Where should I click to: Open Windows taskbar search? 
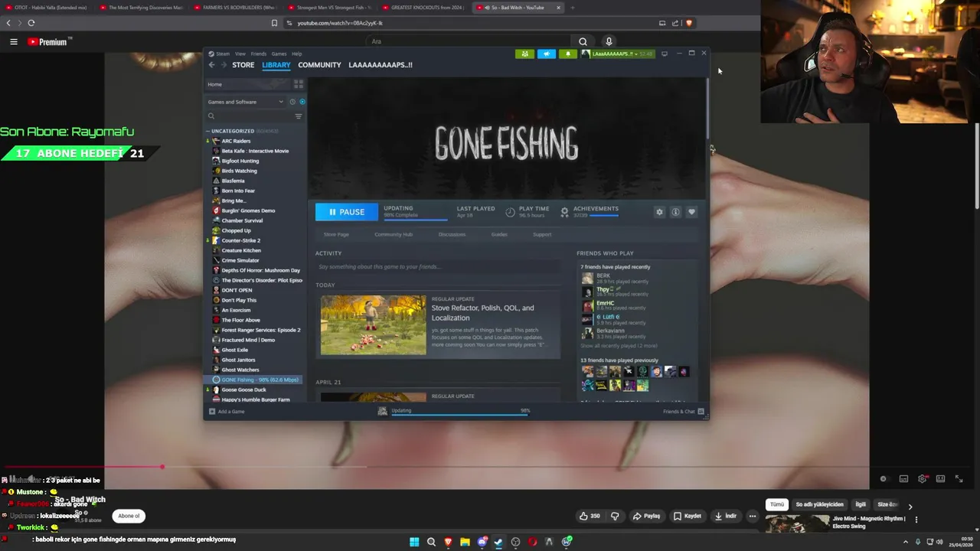coord(431,542)
